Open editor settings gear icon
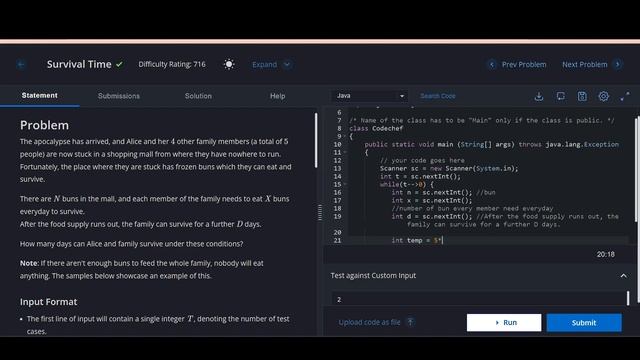 [x=603, y=96]
